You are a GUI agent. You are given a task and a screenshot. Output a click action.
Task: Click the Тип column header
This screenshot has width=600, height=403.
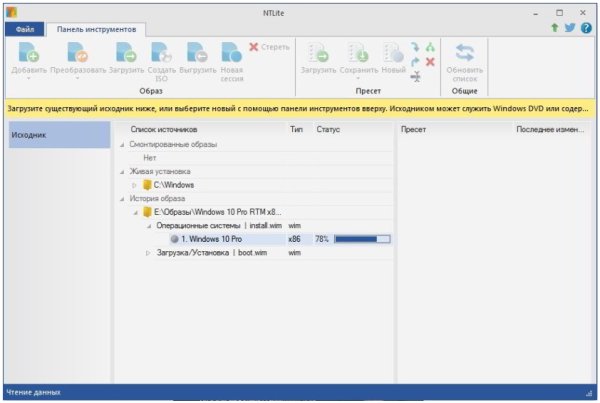click(296, 129)
